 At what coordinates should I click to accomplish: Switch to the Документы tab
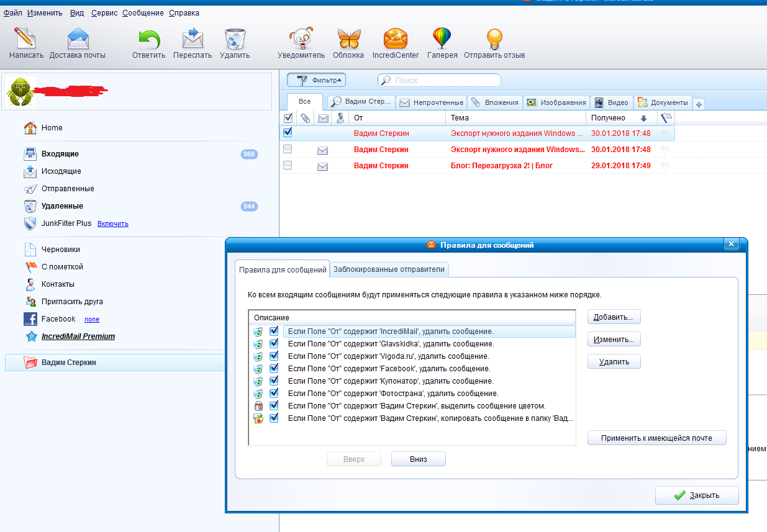coord(663,102)
